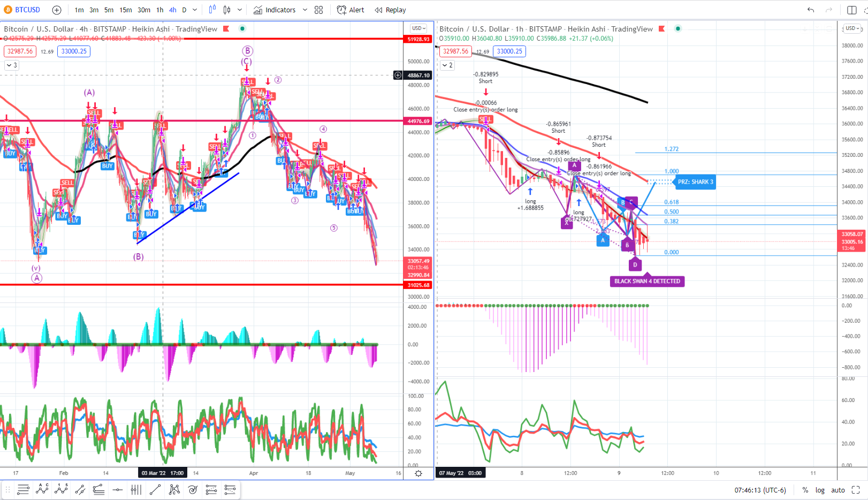Screen dimensions: 868x500
Task: Click buy price 33000.25 on right chart
Action: pos(509,51)
